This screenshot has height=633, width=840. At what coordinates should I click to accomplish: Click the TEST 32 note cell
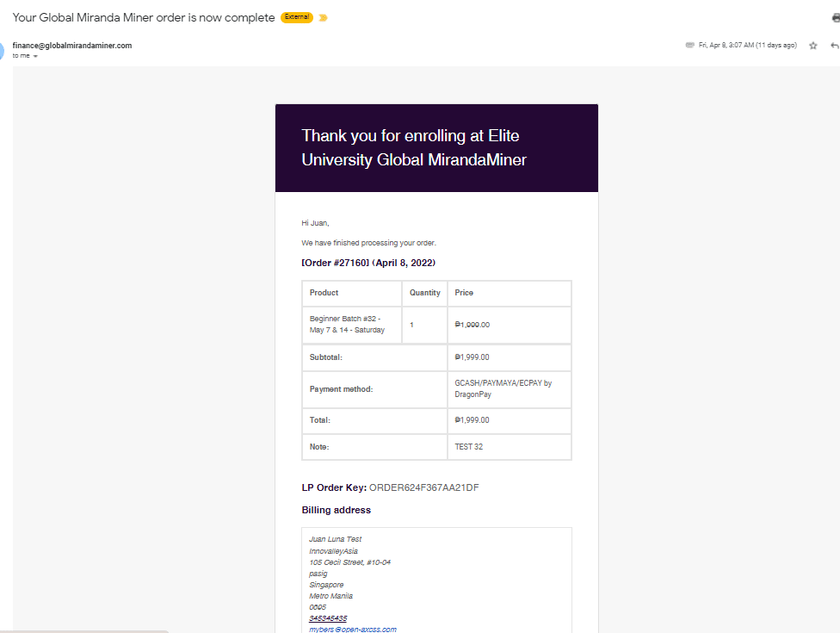508,447
